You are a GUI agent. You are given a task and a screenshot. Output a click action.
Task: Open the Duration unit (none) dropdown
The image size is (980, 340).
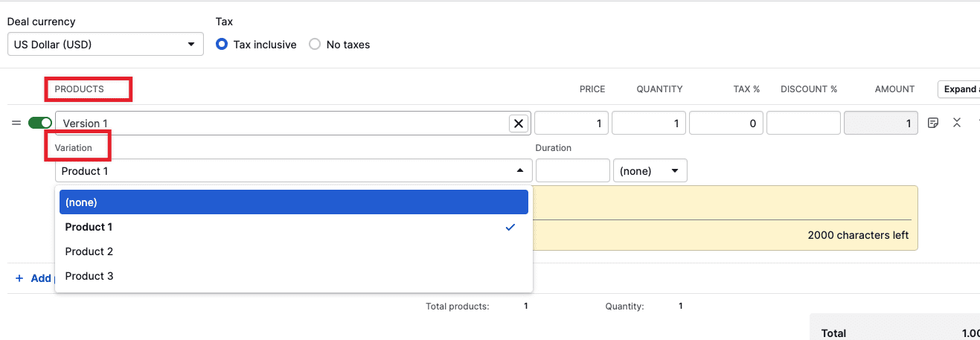[x=650, y=171]
